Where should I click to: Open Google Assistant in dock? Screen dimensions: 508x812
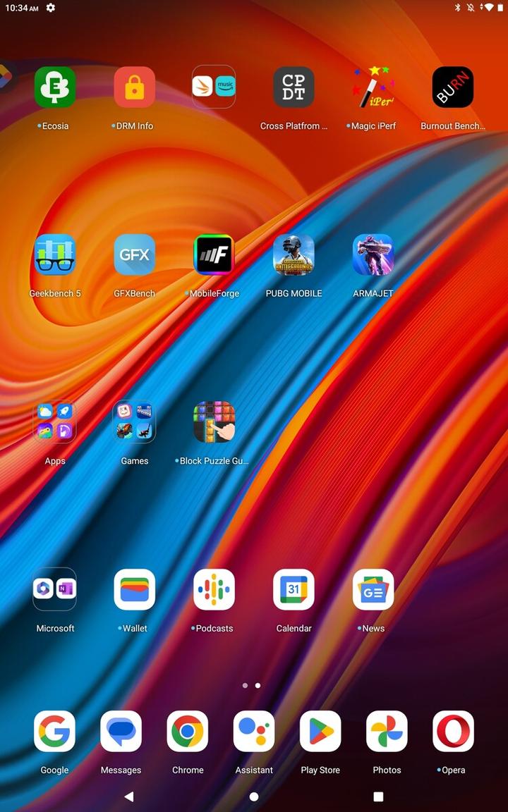[254, 731]
